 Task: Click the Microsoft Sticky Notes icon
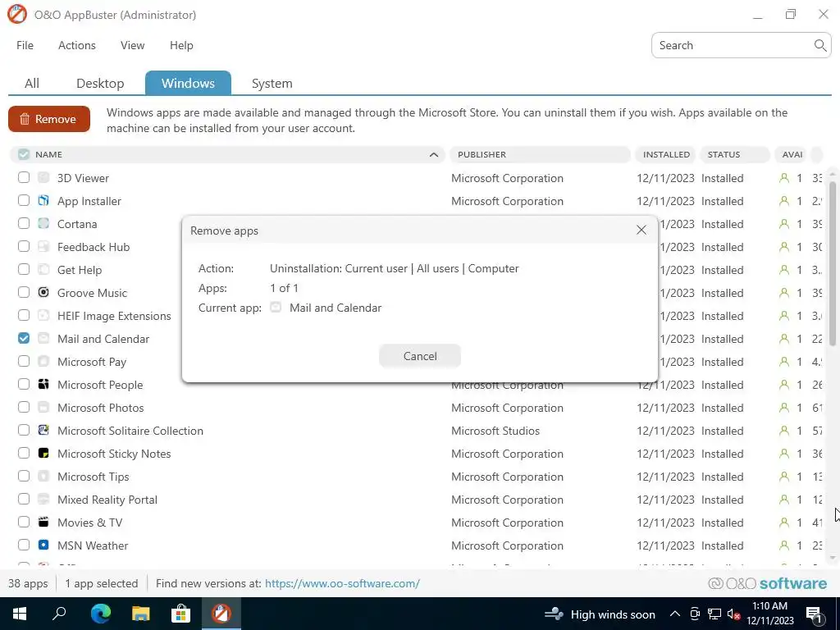[43, 453]
